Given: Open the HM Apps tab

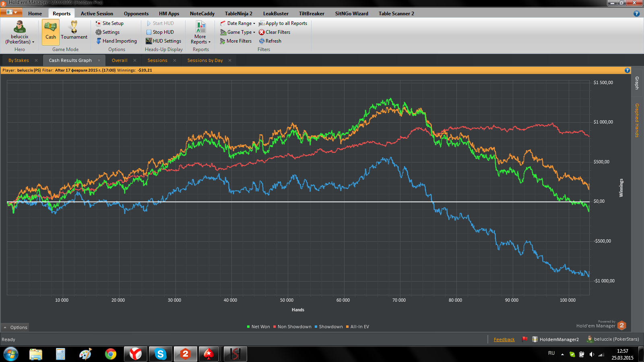Looking at the screenshot, I should pyautogui.click(x=169, y=14).
